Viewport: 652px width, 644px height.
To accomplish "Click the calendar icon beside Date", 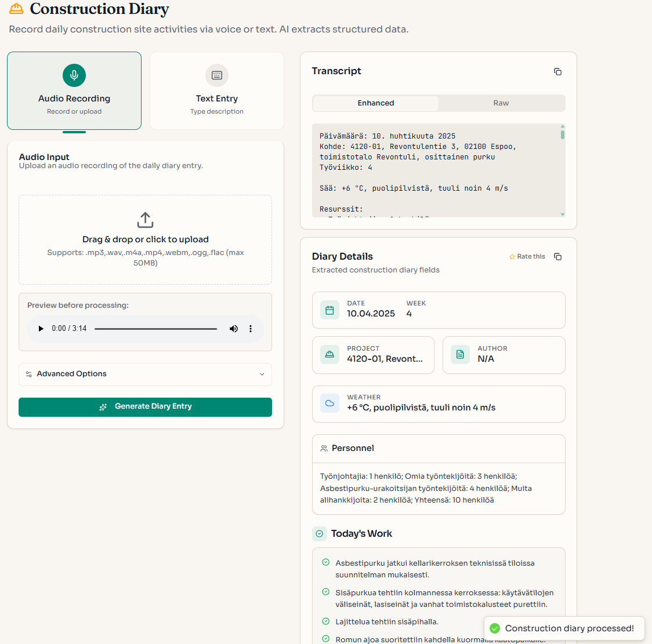I will tap(329, 310).
